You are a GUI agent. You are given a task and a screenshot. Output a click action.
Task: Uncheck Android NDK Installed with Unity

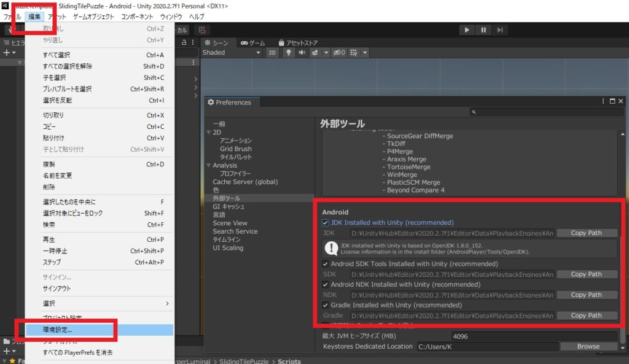(326, 284)
